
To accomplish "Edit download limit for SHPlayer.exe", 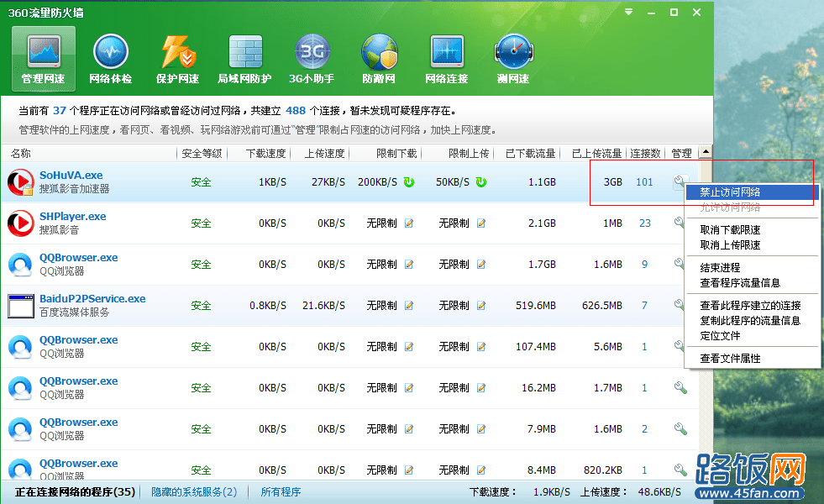I will pos(409,223).
